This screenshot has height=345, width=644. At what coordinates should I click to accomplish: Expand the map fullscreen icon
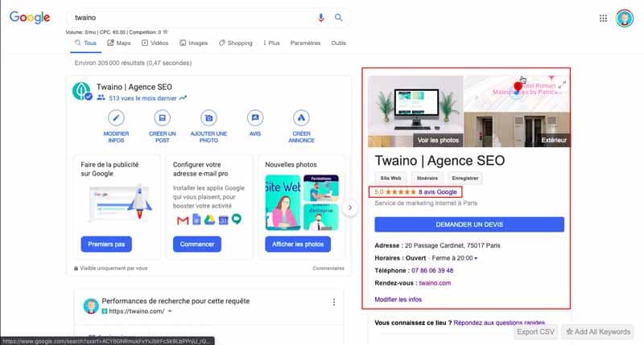click(562, 85)
